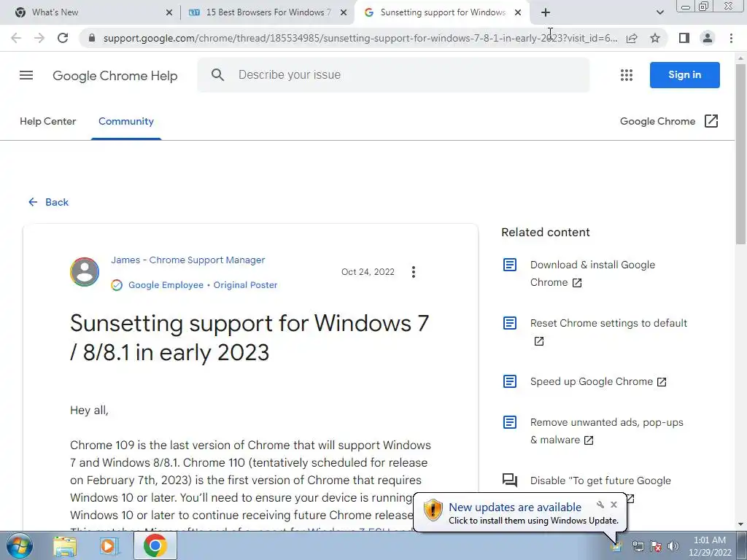Open the Google apps grid

click(x=627, y=75)
